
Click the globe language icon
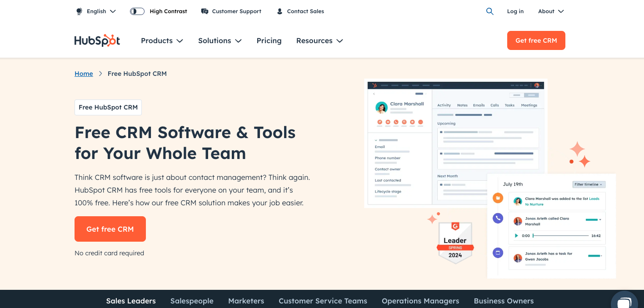click(x=79, y=11)
